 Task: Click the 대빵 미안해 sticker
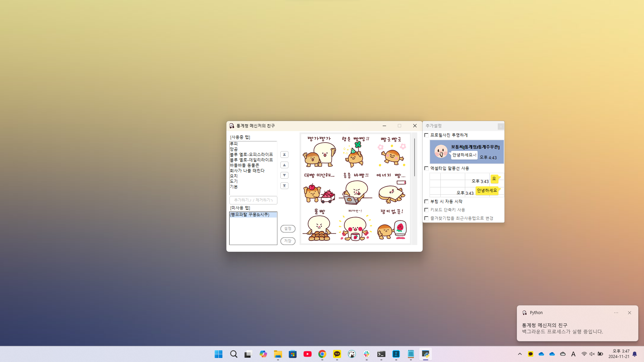319,188
